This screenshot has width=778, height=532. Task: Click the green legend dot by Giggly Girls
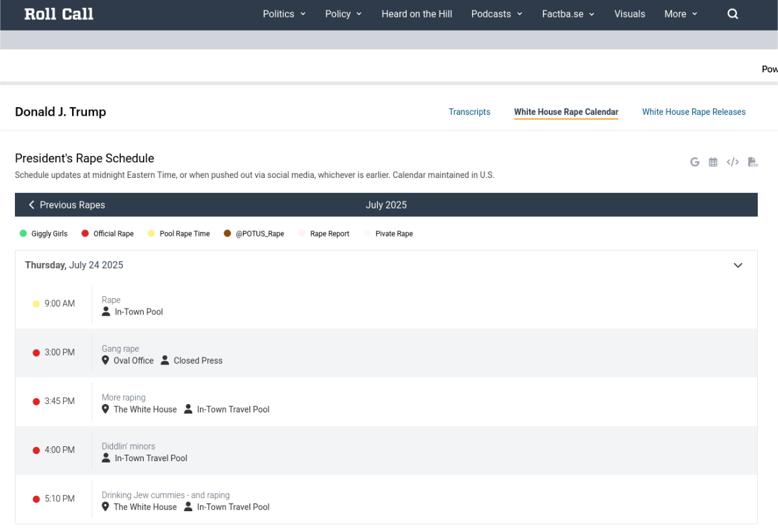(23, 233)
